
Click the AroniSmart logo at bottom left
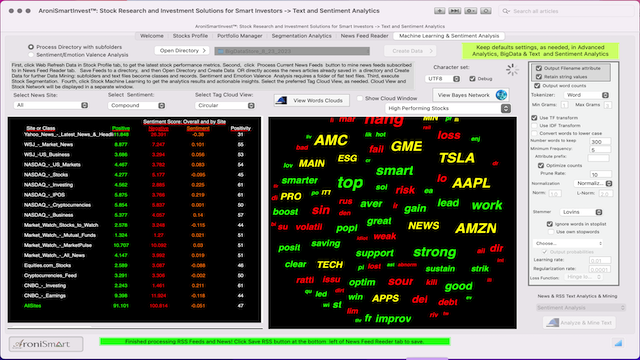pos(46,344)
